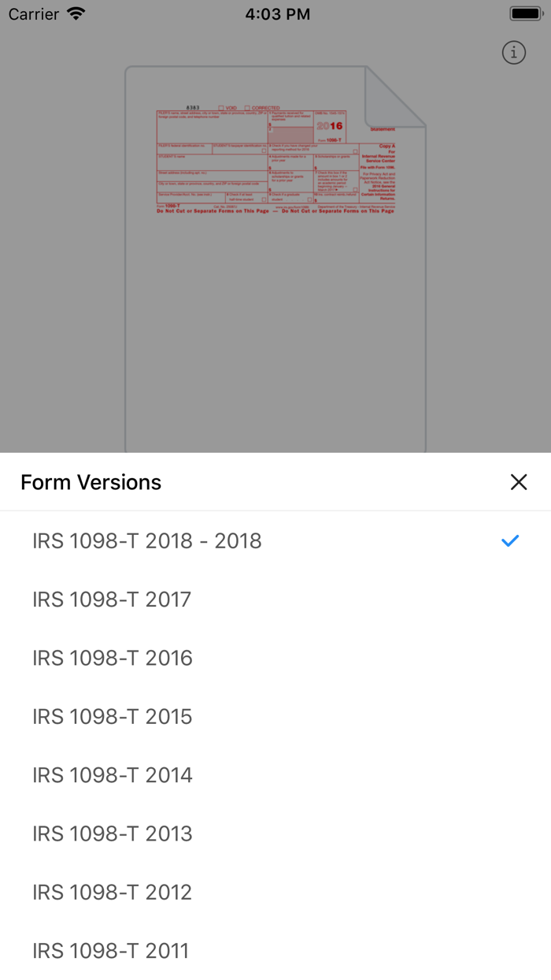Select IRS 1098-T 2012 version
Image resolution: width=551 pixels, height=980 pixels.
pyautogui.click(x=112, y=892)
